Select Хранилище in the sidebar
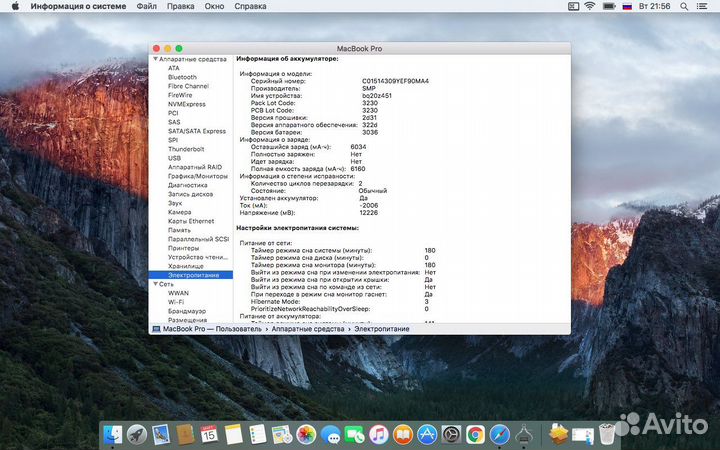The width and height of the screenshot is (720, 450). (186, 266)
